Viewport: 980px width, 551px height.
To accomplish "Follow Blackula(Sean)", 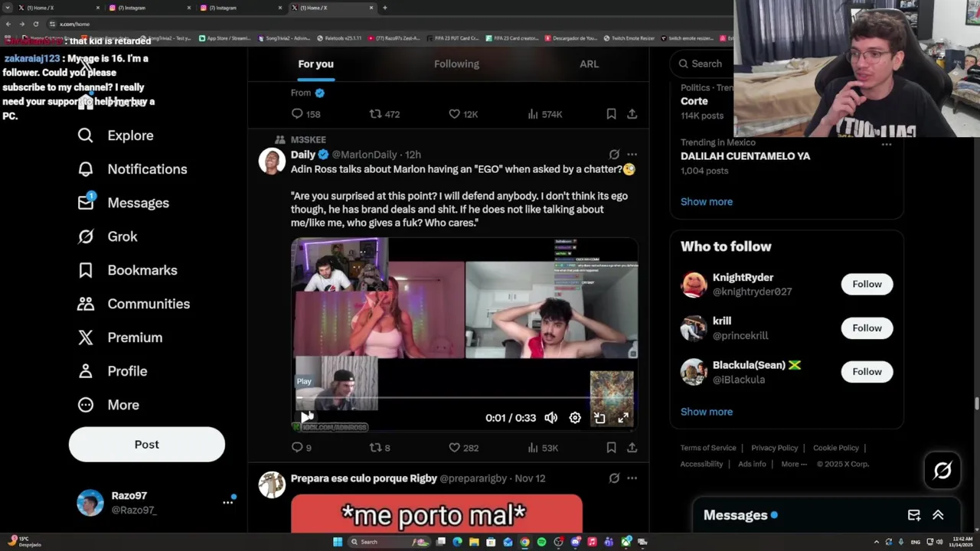I will click(867, 371).
